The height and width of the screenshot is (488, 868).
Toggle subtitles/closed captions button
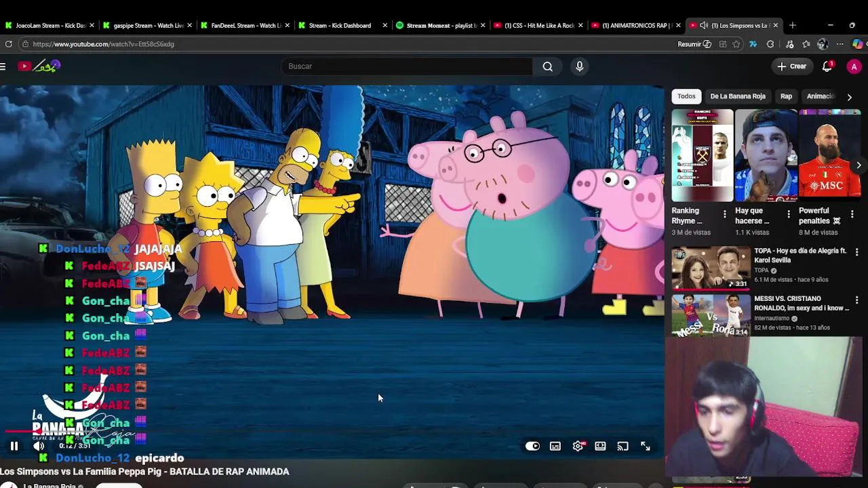555,446
